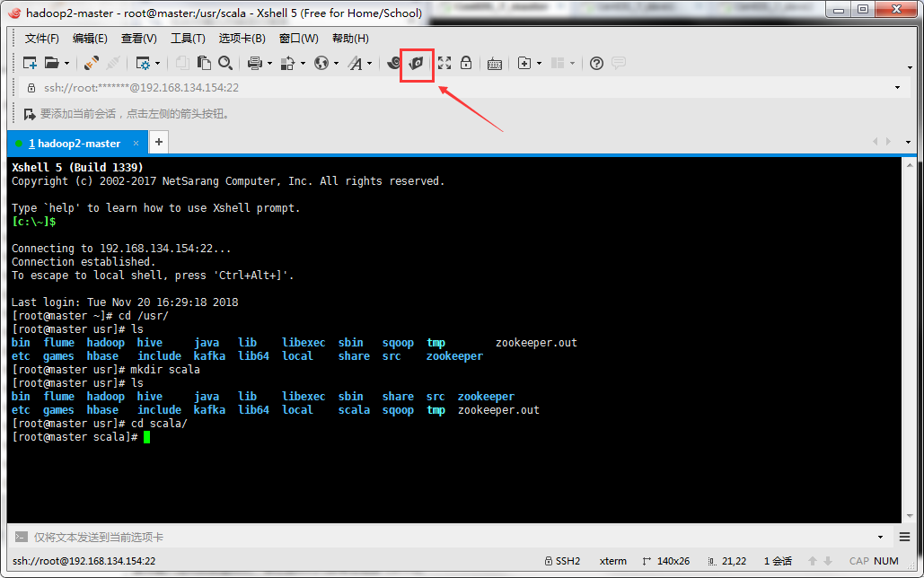Screen dimensions: 924x578
Task: Click the New tab group icon
Action: (524, 63)
